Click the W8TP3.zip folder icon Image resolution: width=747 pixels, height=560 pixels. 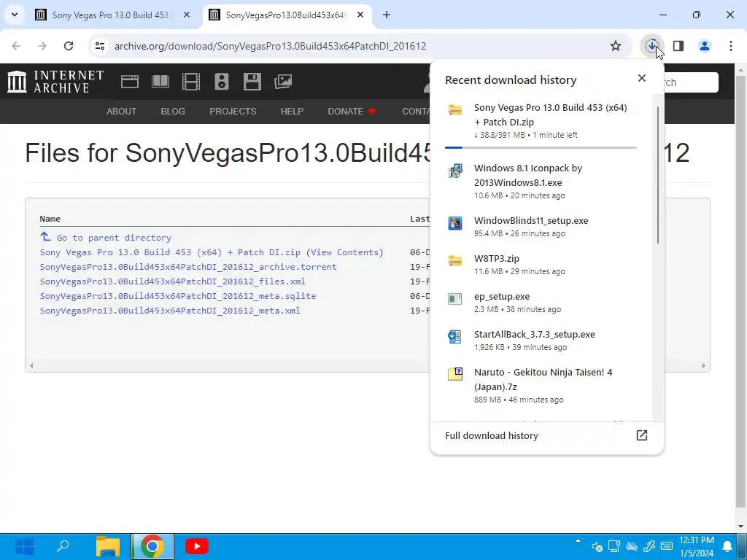point(455,260)
